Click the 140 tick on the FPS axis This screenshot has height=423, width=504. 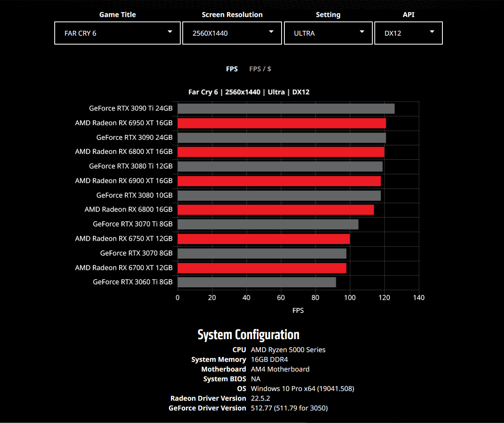pos(419,298)
